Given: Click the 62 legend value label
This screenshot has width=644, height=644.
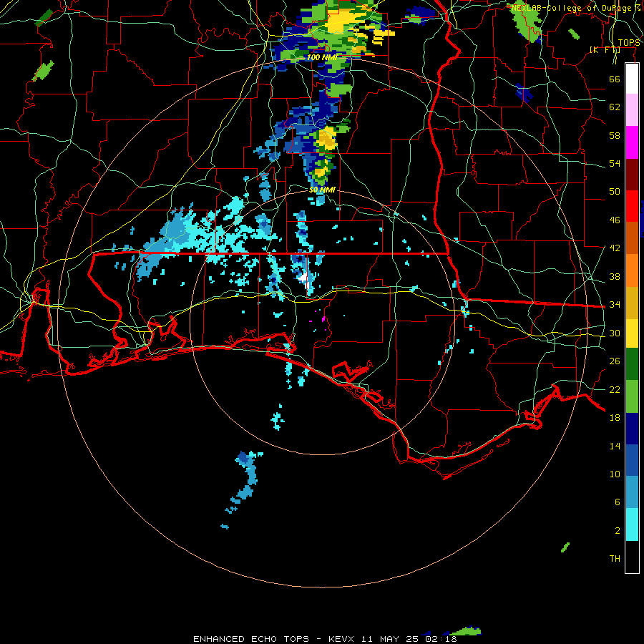Looking at the screenshot, I should click(615, 107).
